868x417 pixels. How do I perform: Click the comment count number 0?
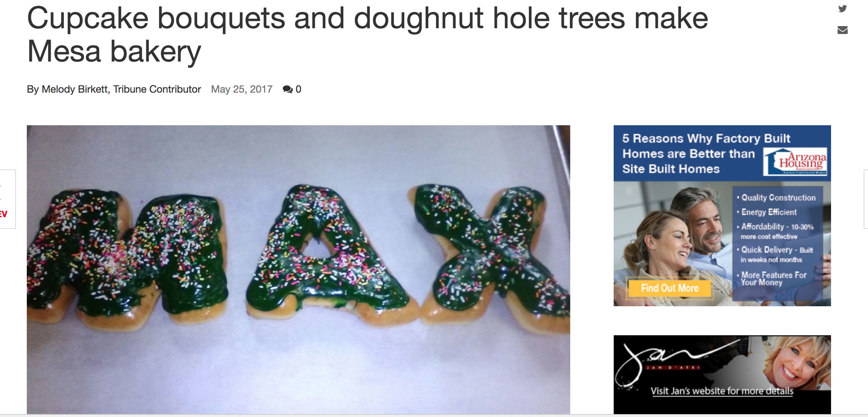[299, 89]
